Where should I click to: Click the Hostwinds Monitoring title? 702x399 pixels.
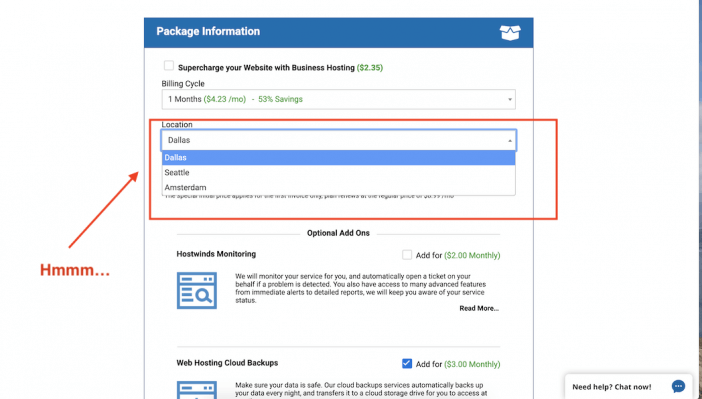(216, 254)
